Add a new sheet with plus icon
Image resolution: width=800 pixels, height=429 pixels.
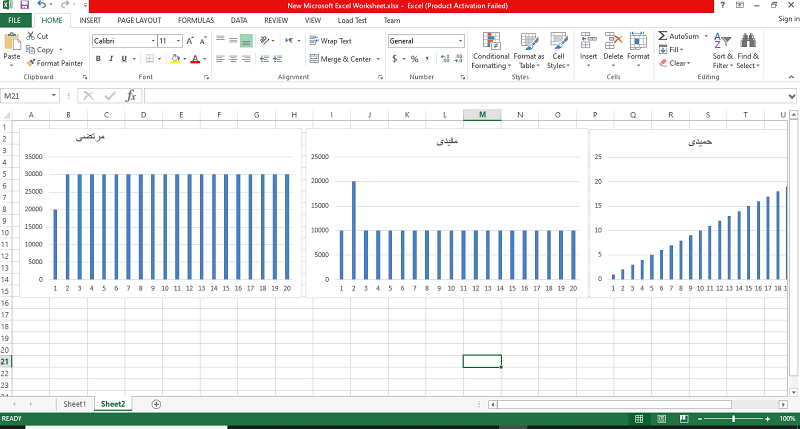[156, 404]
